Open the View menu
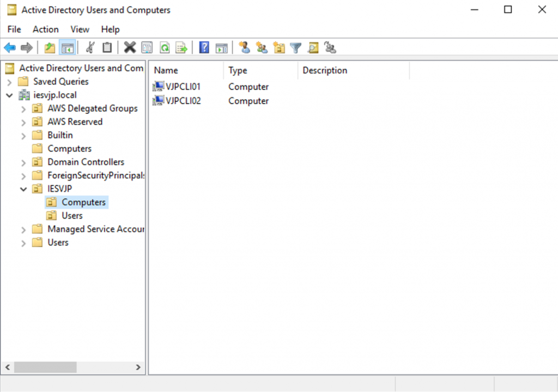This screenshot has width=558, height=392. pyautogui.click(x=80, y=29)
